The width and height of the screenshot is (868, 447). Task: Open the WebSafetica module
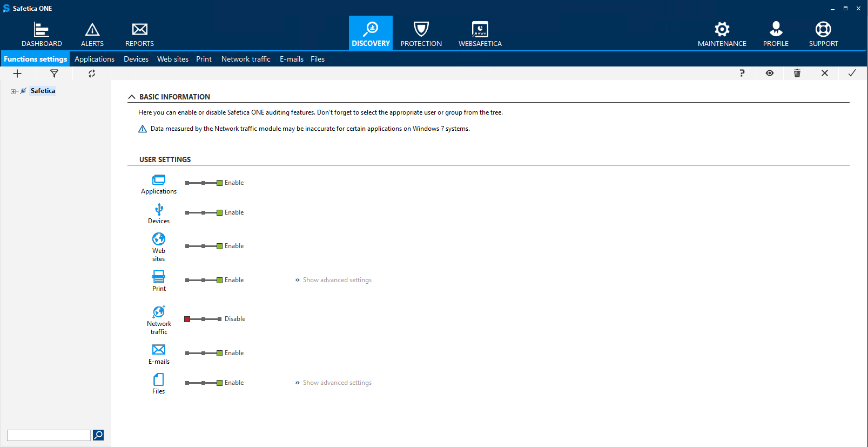[480, 34]
